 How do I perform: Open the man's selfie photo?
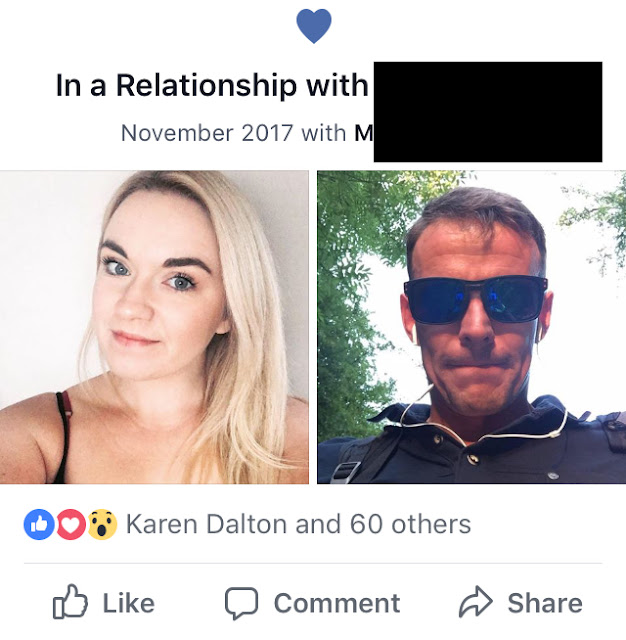[471, 327]
